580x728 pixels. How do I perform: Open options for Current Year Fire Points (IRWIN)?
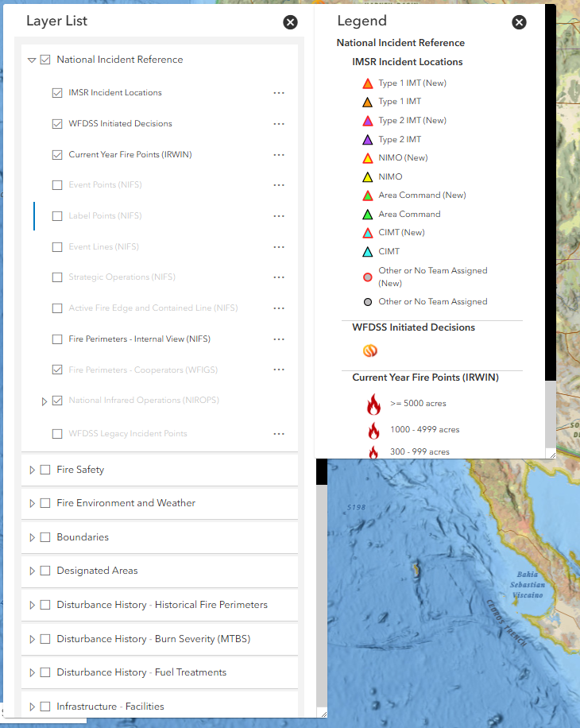pos(279,155)
